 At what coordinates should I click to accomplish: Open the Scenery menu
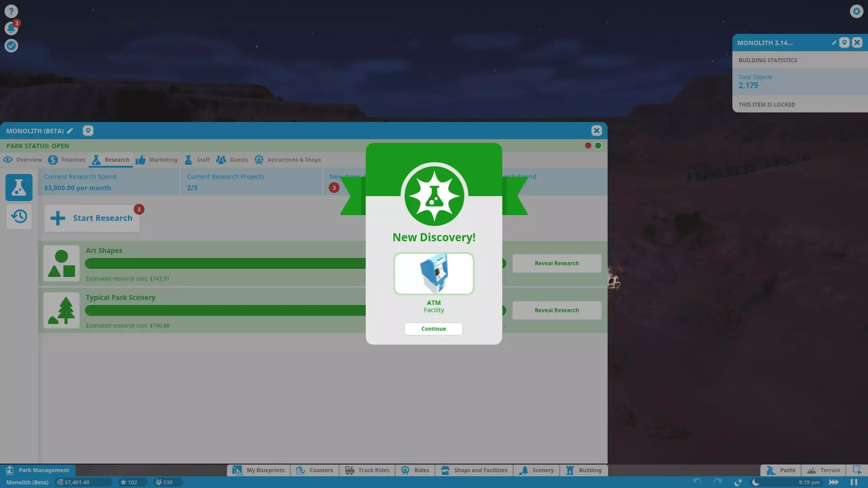[537, 470]
